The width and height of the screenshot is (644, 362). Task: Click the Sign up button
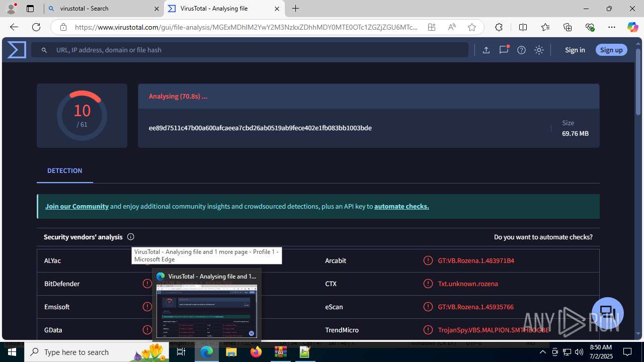point(611,50)
